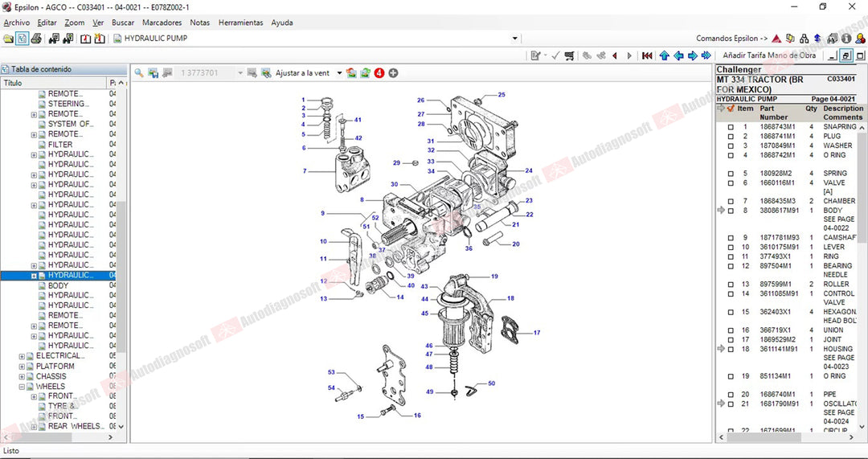
Task: Click the blue left arrow navigation icon
Action: (678, 55)
